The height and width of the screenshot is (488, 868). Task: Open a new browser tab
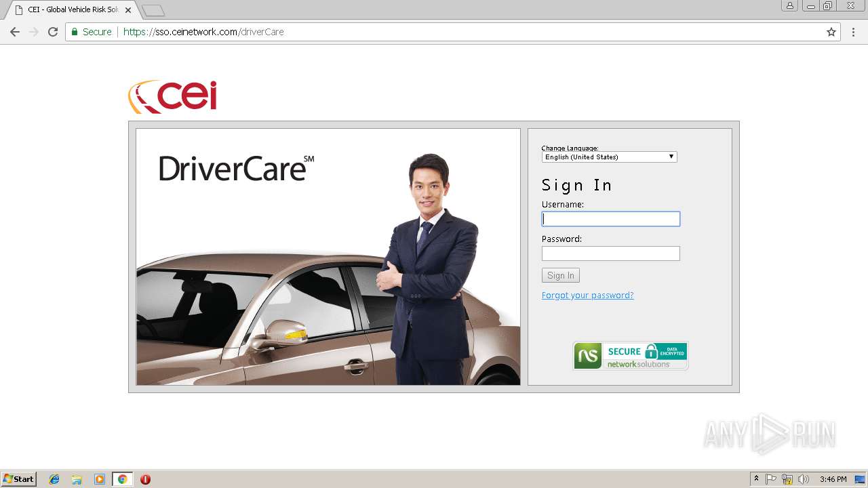tap(153, 10)
